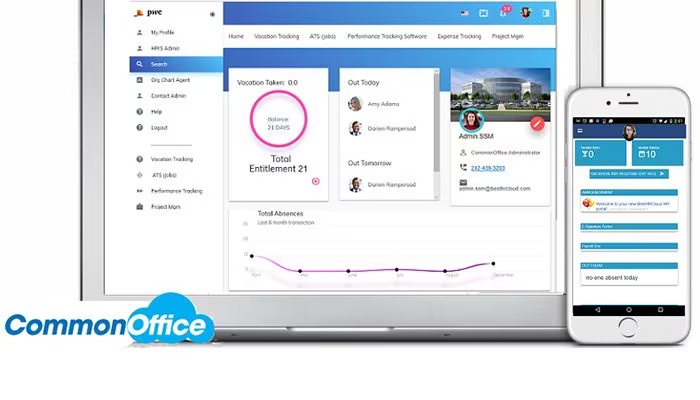The image size is (700, 400).
Task: Click the phone number link 242-439-3203
Action: coord(488,168)
